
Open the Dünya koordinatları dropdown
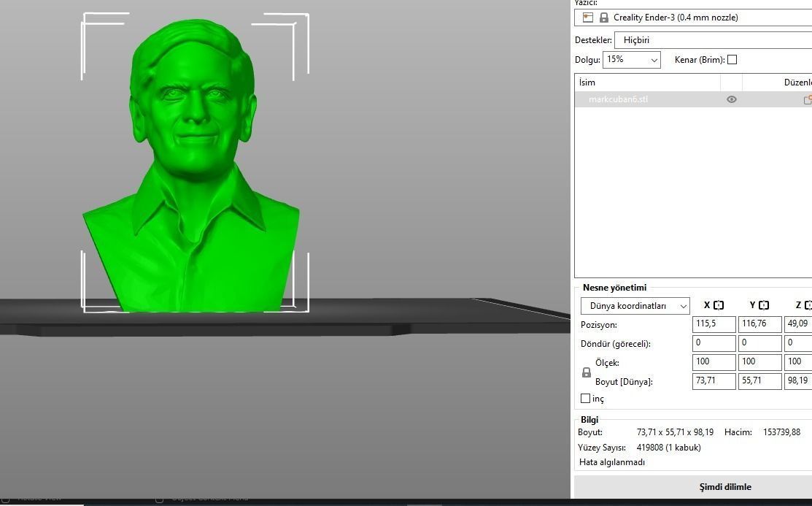click(635, 306)
